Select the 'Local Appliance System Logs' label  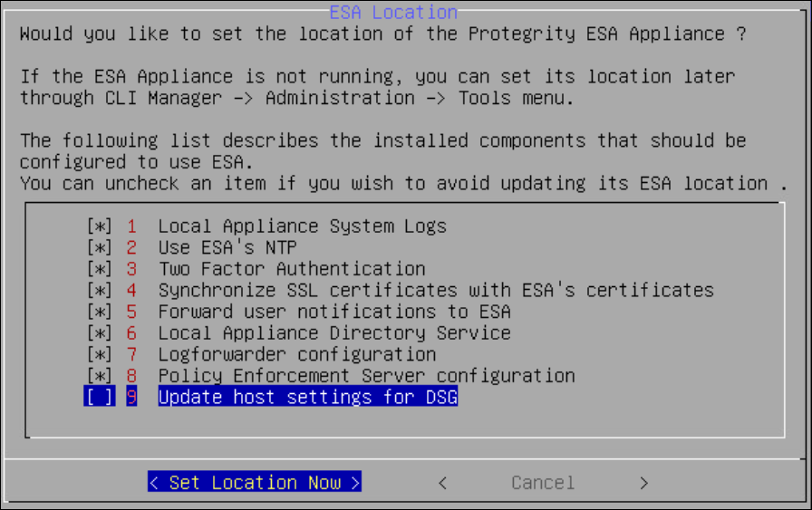pos(303,226)
